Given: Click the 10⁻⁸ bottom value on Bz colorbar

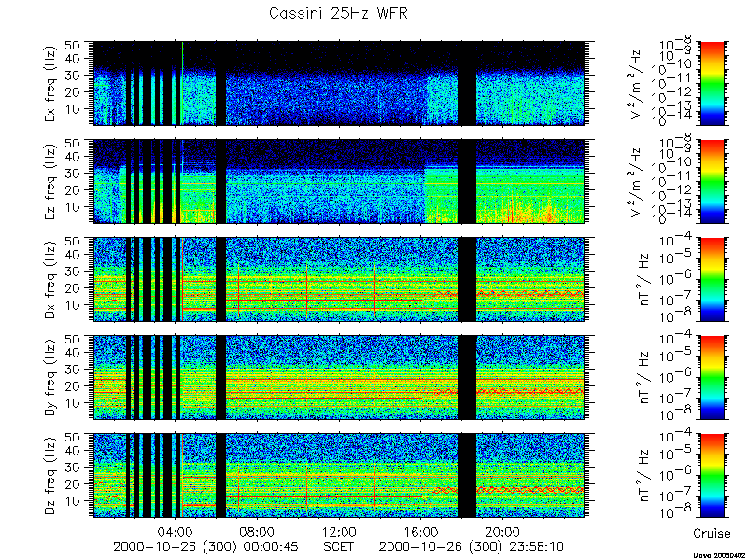Looking at the screenshot, I should point(677,512).
